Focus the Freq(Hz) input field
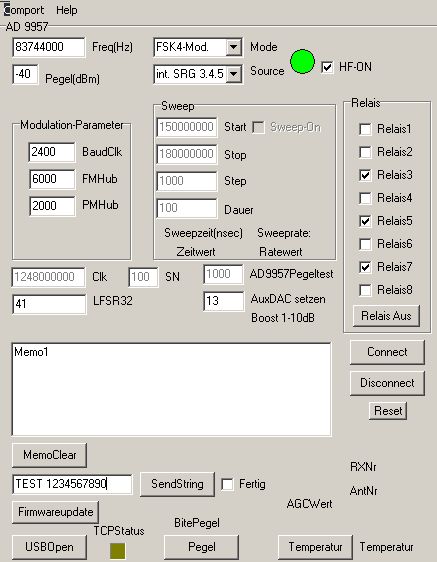This screenshot has height=562, width=437. tap(49, 47)
